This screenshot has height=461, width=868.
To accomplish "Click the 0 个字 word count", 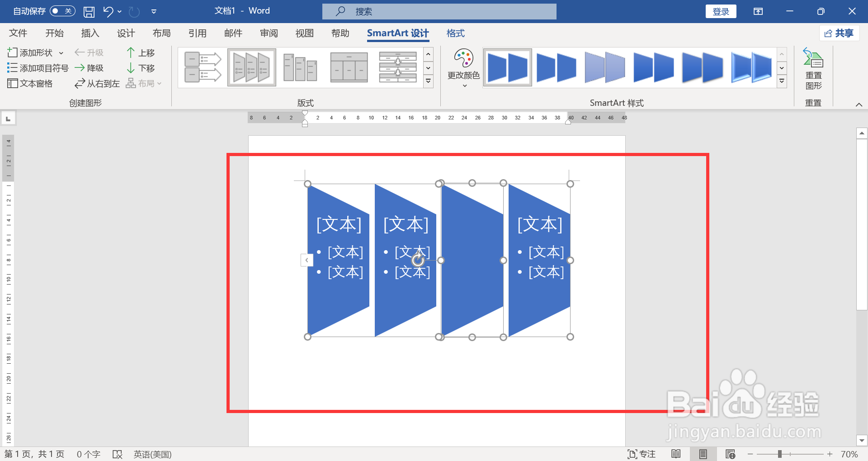I will pos(88,454).
